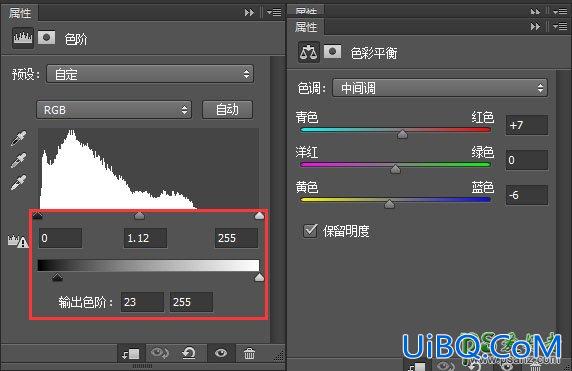Click the 自动 auto button

tap(227, 109)
